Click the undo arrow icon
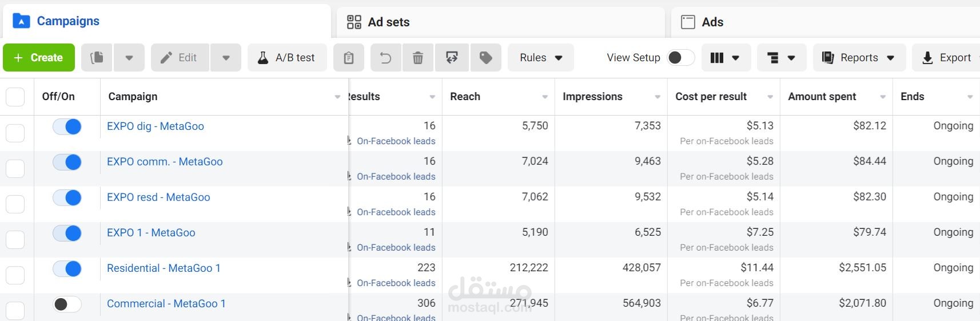Viewport: 980px width, 321px height. (386, 58)
